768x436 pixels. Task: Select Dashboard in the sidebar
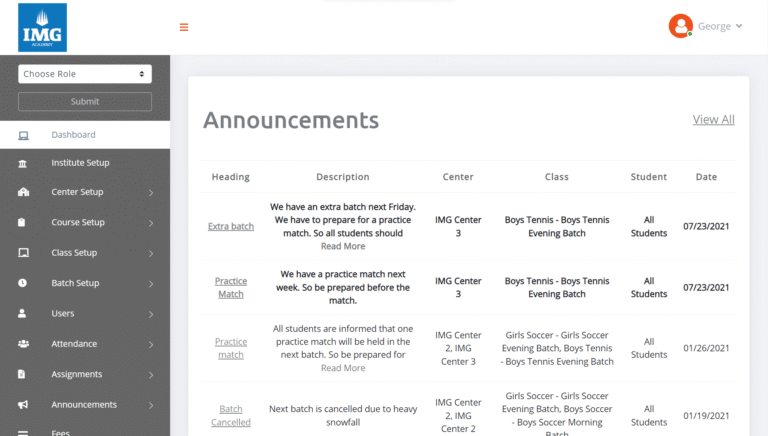[x=73, y=135]
